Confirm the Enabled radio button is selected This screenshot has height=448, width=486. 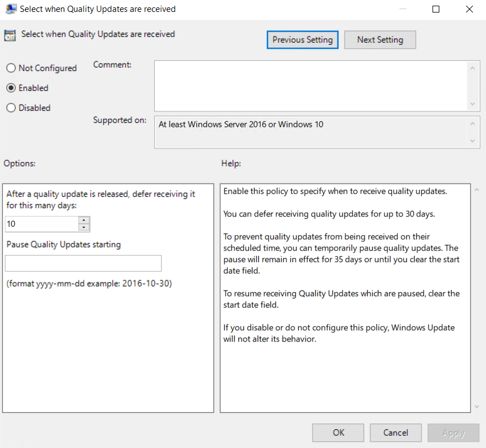[10, 88]
